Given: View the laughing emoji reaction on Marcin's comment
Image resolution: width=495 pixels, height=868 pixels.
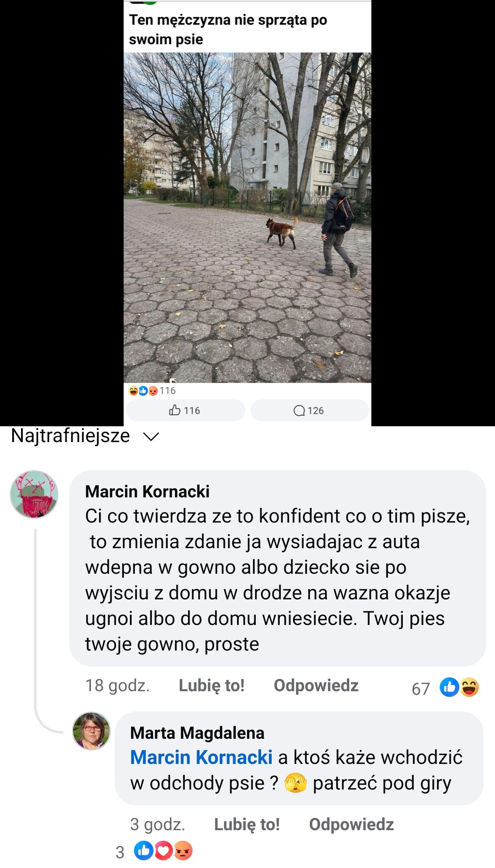Looking at the screenshot, I should 469,687.
